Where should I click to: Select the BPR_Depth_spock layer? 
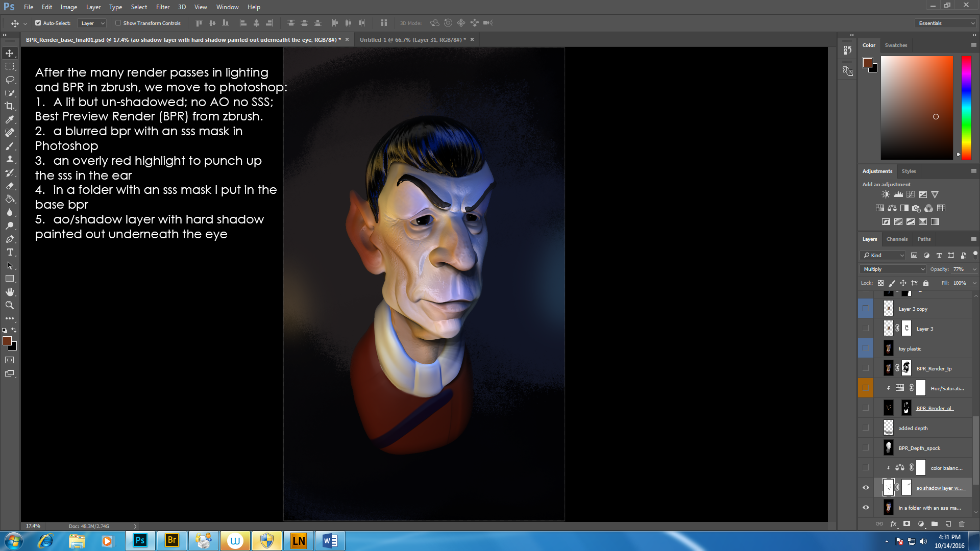coord(919,448)
